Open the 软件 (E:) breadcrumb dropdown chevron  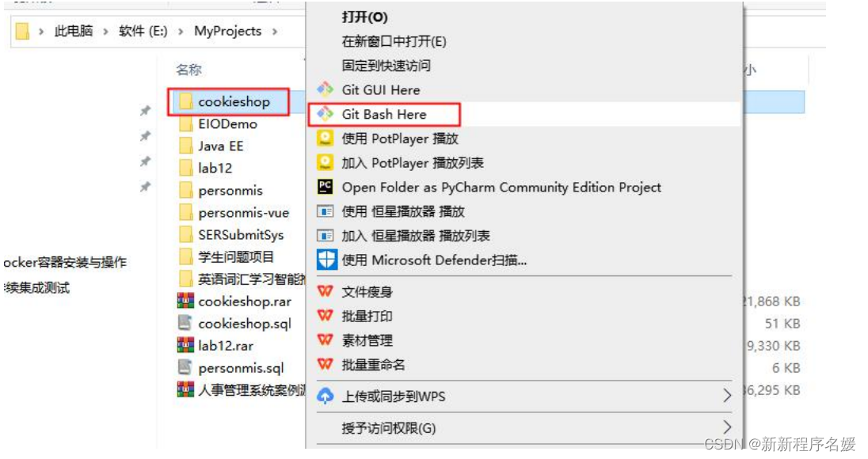(x=181, y=32)
